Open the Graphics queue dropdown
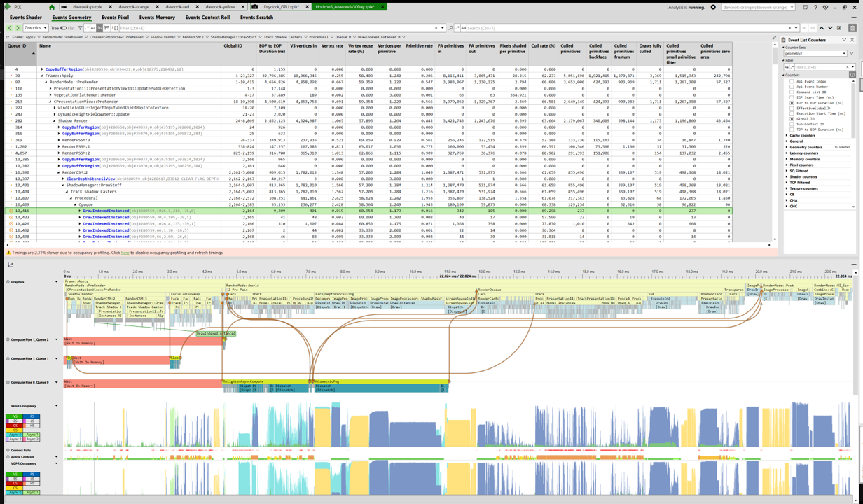Image resolution: width=863 pixels, height=504 pixels. click(36, 28)
